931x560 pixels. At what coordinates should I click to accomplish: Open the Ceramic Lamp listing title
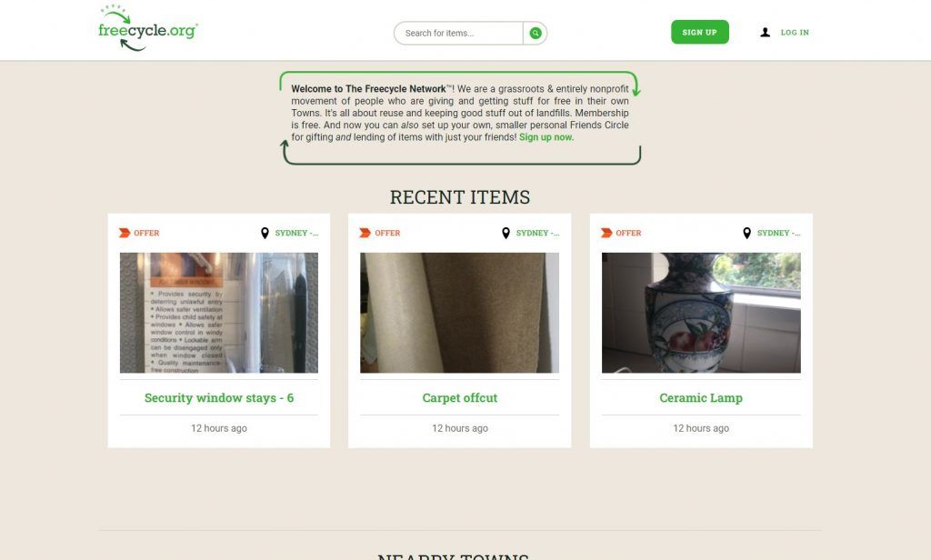[701, 398]
